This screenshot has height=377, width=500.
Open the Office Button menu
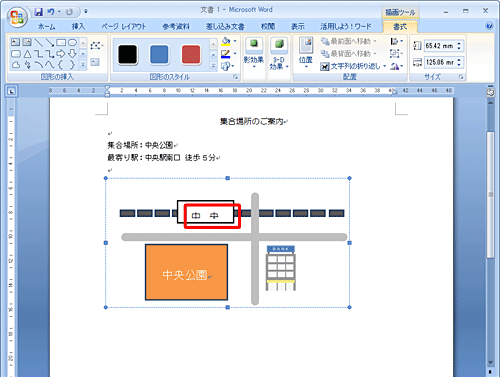click(17, 17)
